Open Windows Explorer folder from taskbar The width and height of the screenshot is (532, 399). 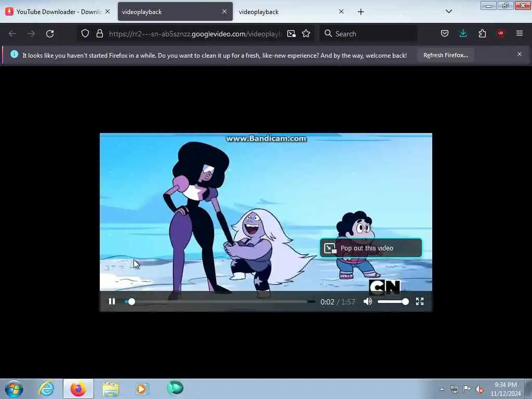tap(111, 389)
